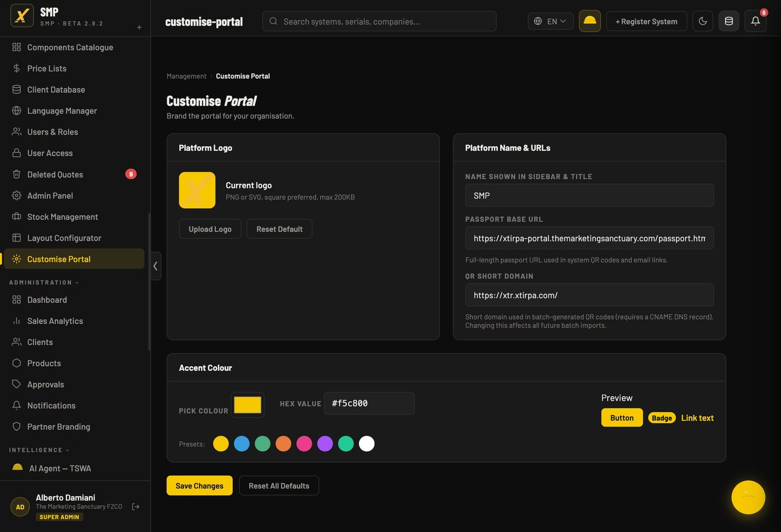
Task: Click the AI Agent — TSWA helmet icon
Action: [18, 468]
